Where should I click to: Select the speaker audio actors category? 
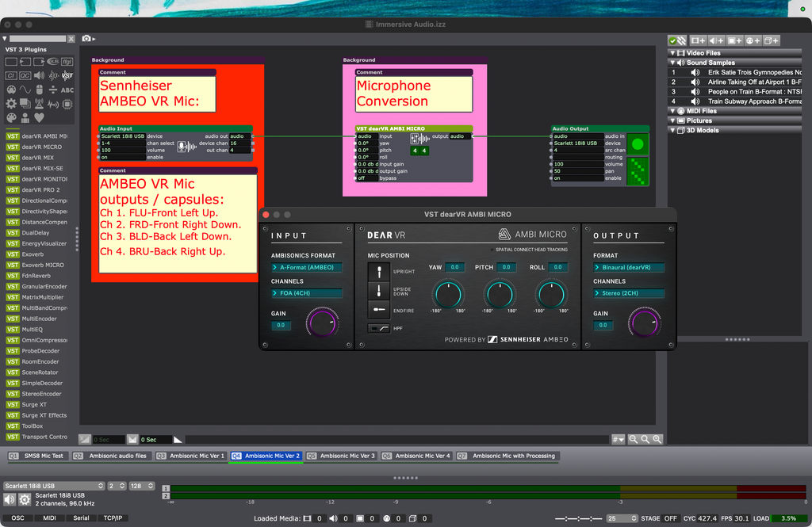pos(39,75)
